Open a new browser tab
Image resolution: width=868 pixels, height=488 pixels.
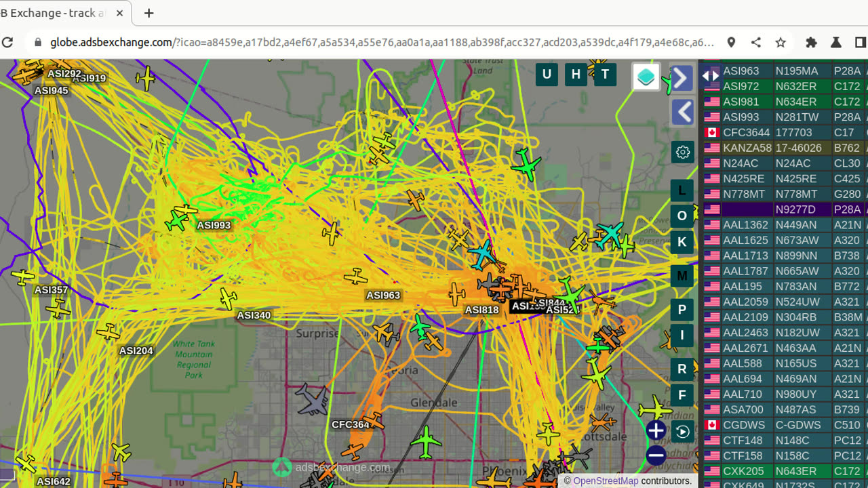point(149,13)
